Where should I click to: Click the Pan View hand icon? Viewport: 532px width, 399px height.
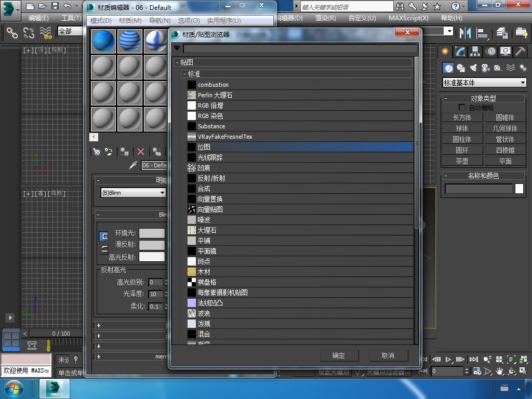(499, 371)
